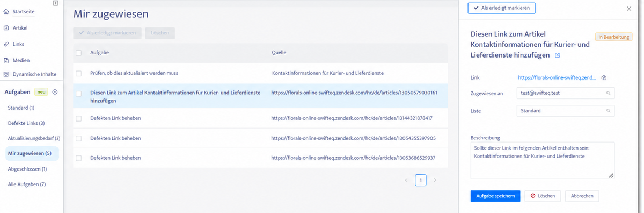Click the greyed 'Als erledigt markieren' toolbar button
The height and width of the screenshot is (213, 644).
[x=107, y=33]
